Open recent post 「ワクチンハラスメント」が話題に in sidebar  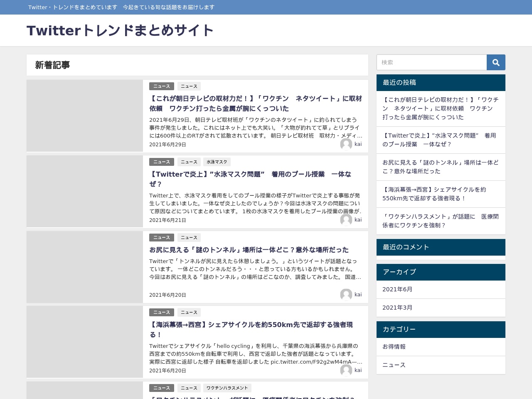pyautogui.click(x=441, y=221)
